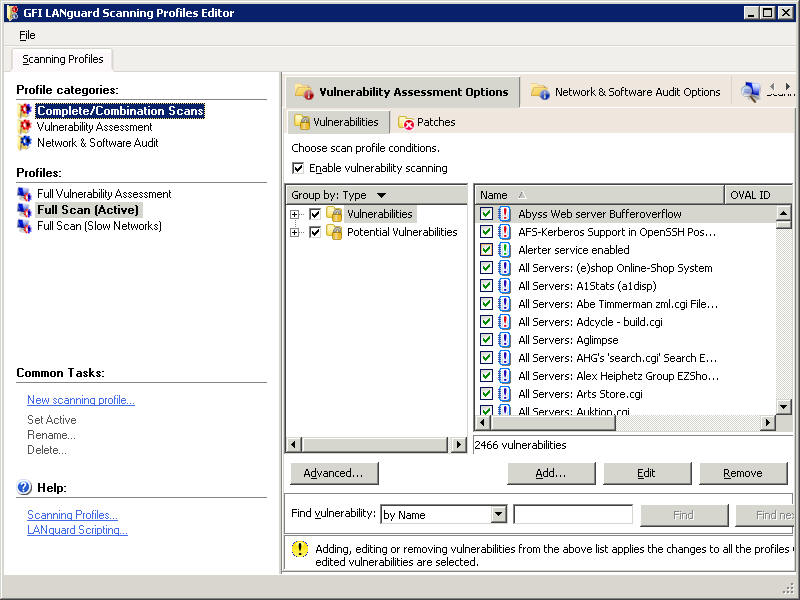
Task: Open the New scanning profile... link
Action: (81, 400)
